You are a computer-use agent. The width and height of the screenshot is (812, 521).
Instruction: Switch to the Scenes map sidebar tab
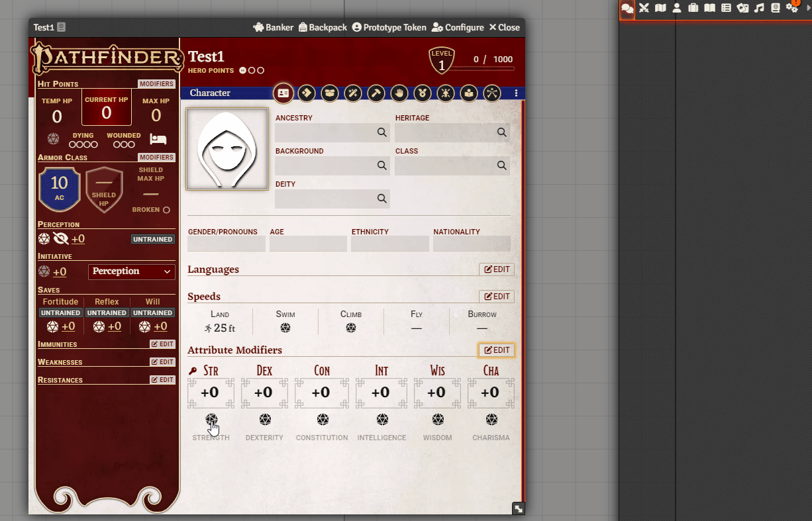point(660,8)
